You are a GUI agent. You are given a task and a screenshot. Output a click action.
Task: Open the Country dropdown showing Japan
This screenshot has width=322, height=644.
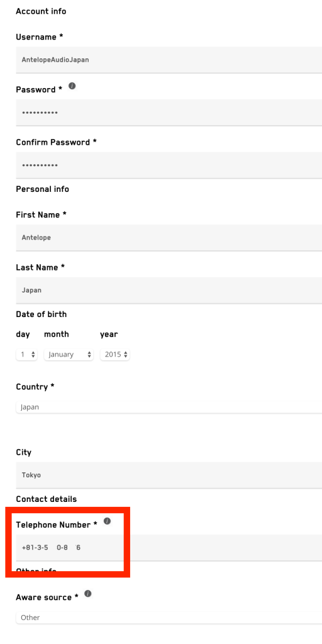point(169,408)
